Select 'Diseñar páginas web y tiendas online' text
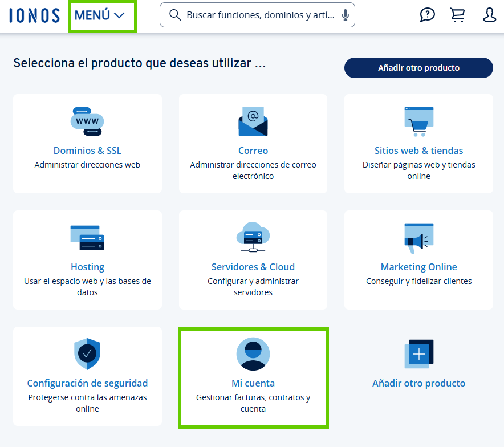The image size is (504, 447). tap(418, 170)
